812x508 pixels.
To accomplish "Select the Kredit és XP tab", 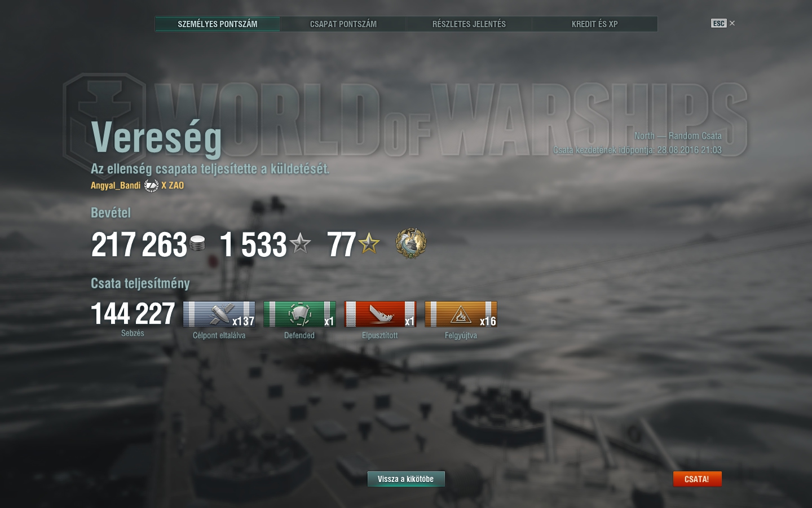I will click(x=595, y=24).
